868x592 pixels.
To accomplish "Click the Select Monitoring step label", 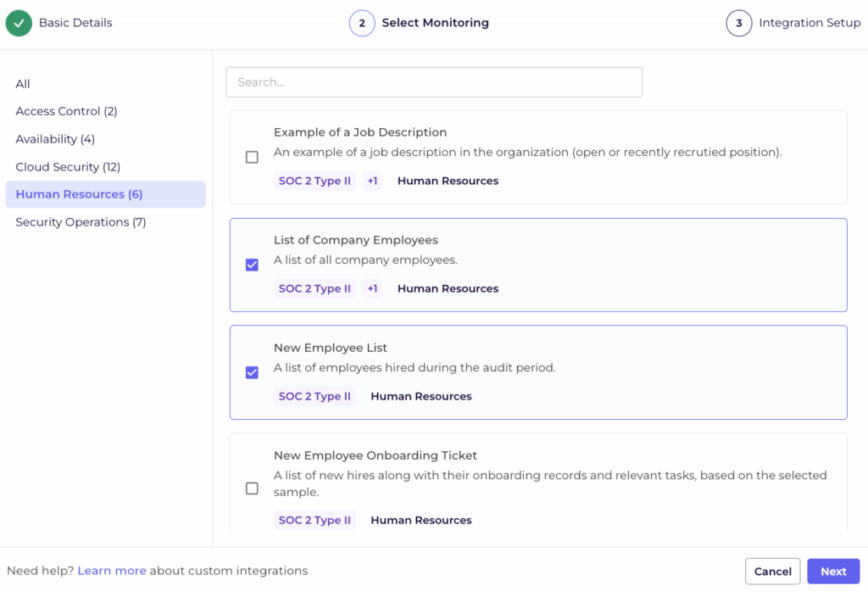I will click(435, 23).
